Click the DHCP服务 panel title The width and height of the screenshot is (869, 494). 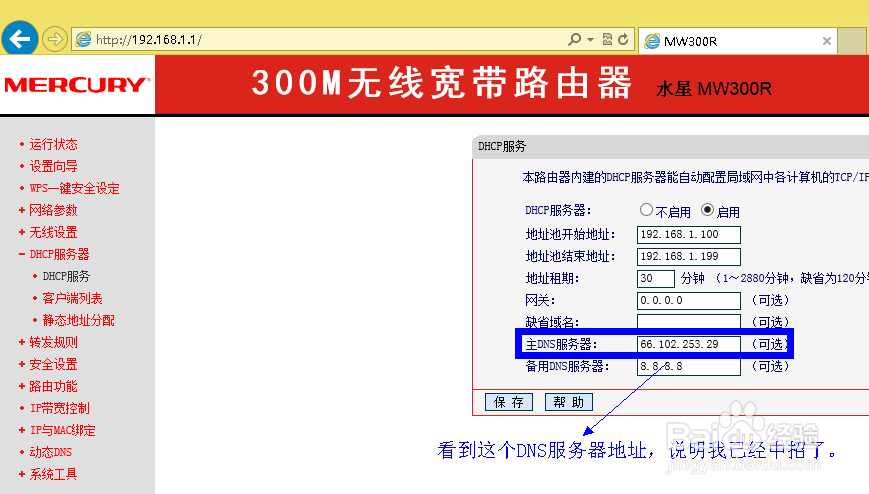coord(502,146)
